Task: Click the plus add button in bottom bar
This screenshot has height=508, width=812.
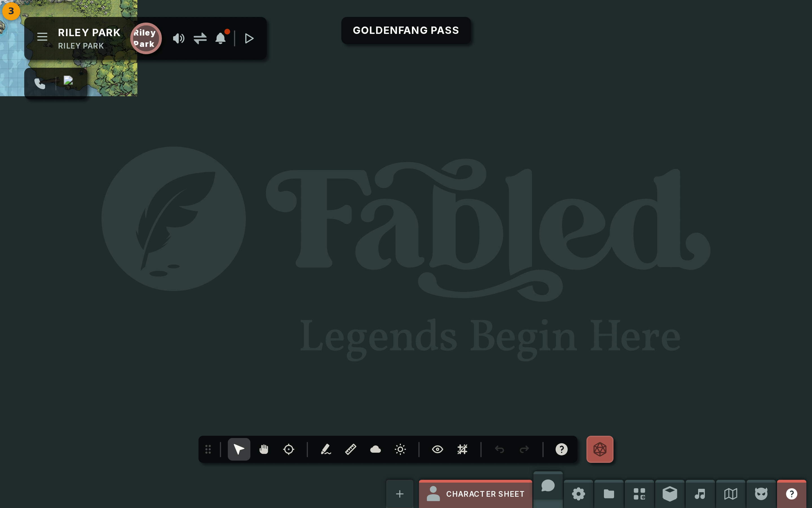Action: pos(400,494)
